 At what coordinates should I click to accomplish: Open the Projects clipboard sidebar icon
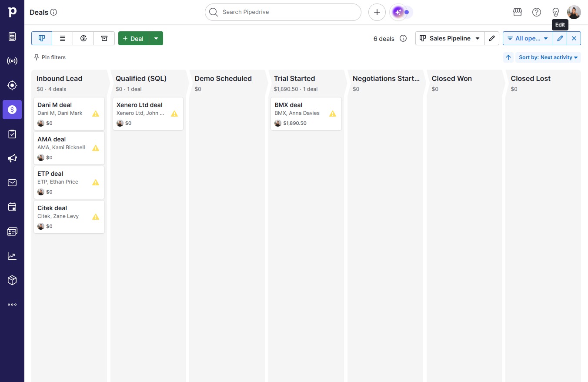(x=12, y=134)
